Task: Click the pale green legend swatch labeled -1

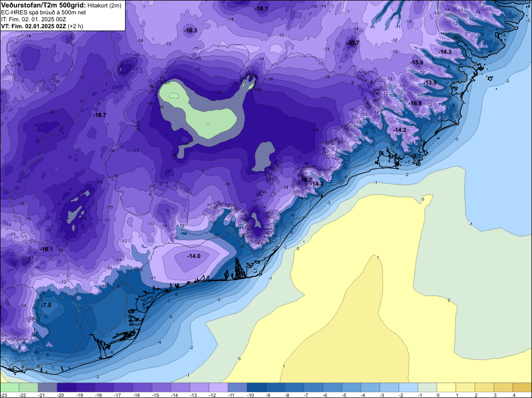Action: point(428,387)
